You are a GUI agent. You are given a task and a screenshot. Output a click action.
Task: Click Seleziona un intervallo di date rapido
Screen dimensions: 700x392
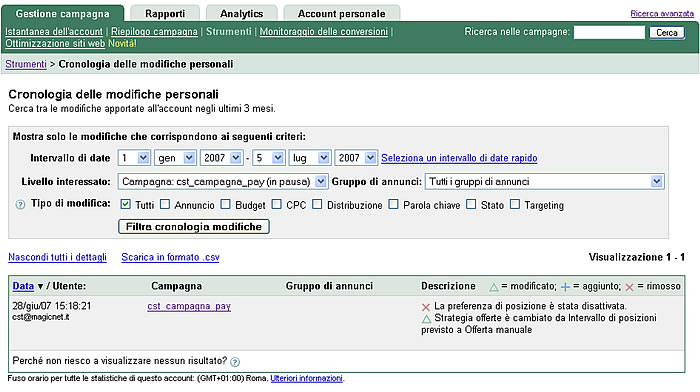[x=459, y=158]
